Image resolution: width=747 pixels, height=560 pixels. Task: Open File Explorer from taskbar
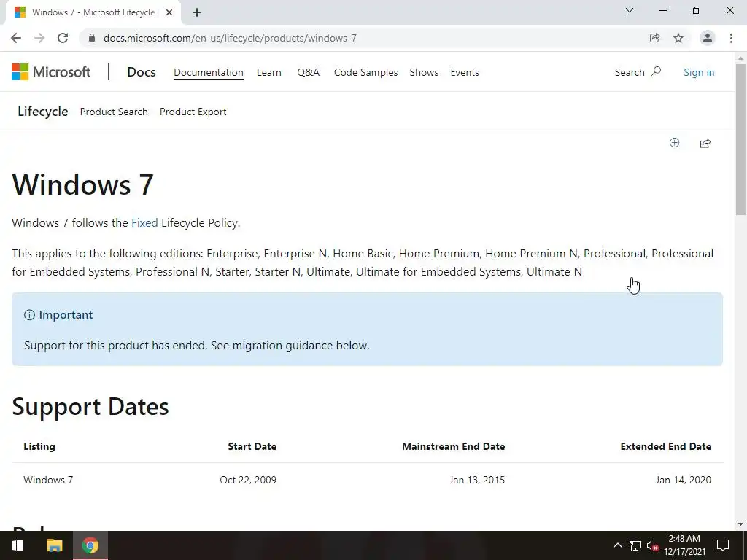pyautogui.click(x=54, y=545)
